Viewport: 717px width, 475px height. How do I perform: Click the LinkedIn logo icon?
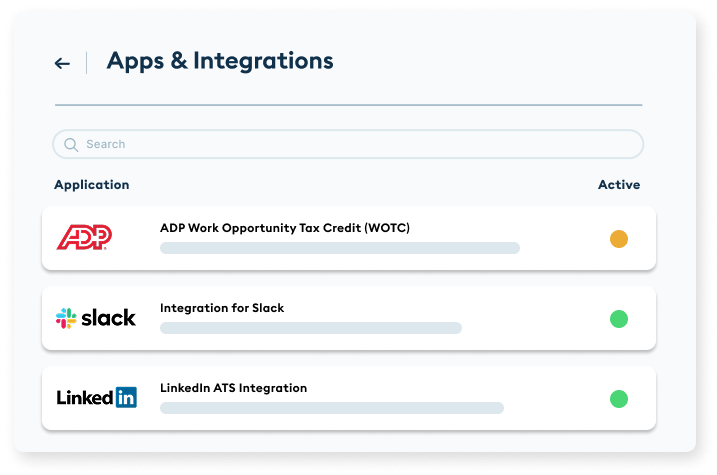[96, 398]
